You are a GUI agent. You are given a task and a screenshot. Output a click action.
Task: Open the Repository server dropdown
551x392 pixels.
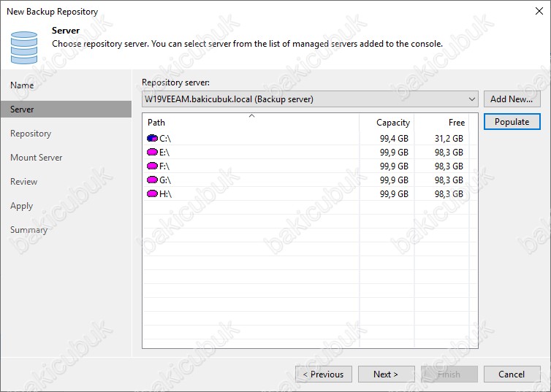310,99
